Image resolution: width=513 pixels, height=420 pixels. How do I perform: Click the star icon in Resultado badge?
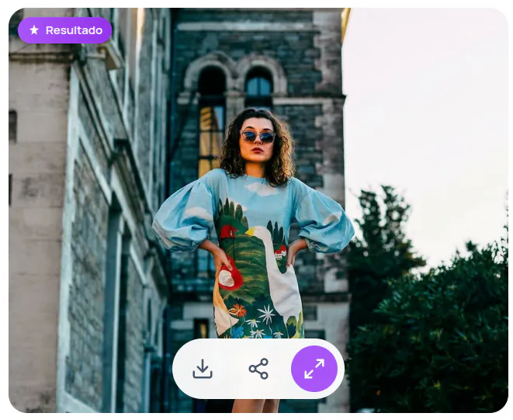click(x=34, y=30)
